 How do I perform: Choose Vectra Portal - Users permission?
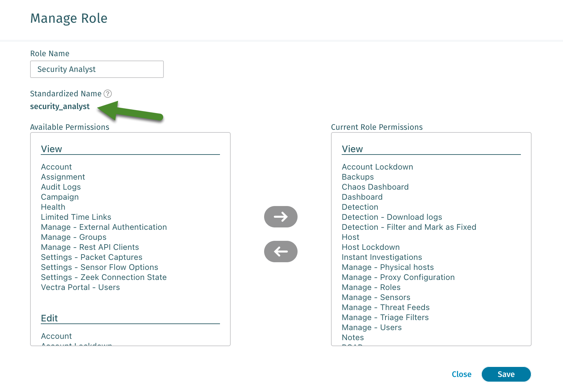pos(80,287)
